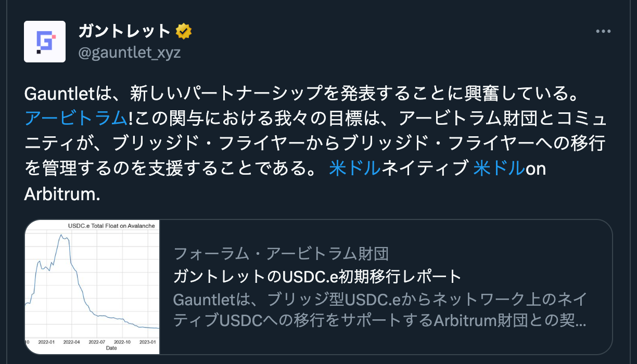Click the @gauntlet_xyz handle

(x=130, y=53)
